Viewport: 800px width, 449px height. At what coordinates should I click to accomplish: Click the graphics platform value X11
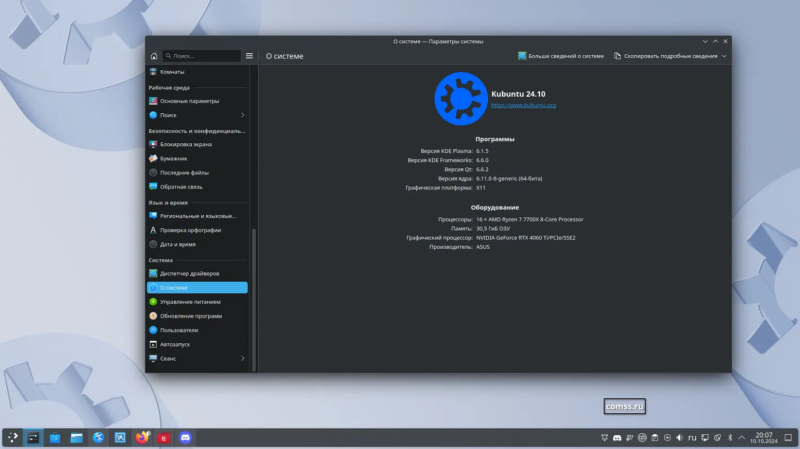tap(481, 188)
